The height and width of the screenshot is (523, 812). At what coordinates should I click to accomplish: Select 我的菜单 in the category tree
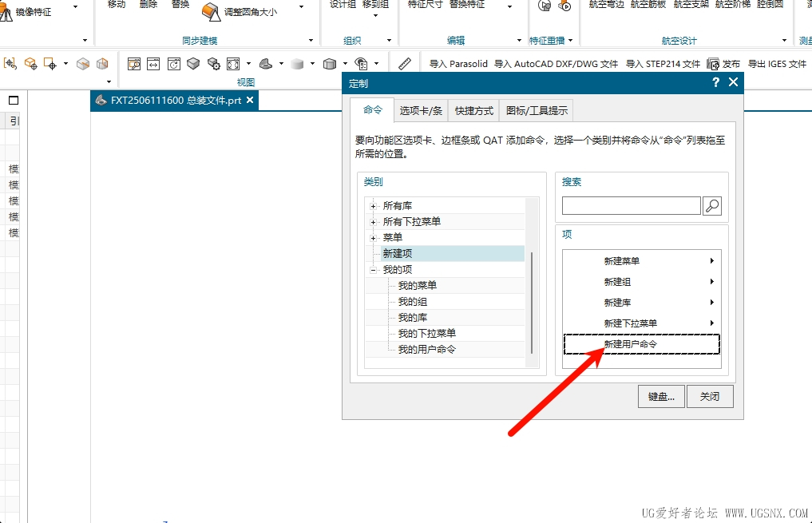click(418, 285)
